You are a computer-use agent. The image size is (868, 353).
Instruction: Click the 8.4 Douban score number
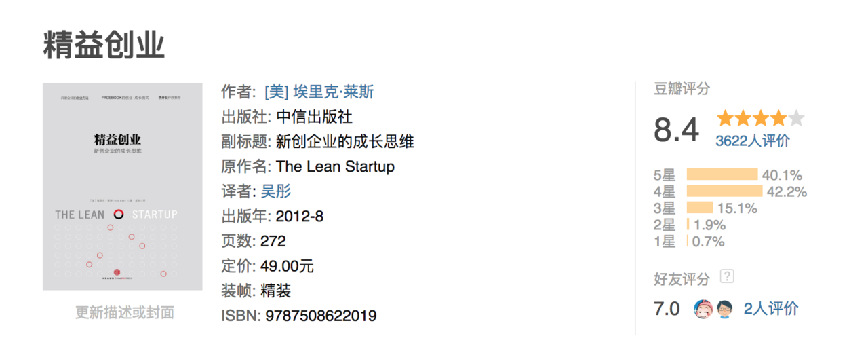click(676, 130)
